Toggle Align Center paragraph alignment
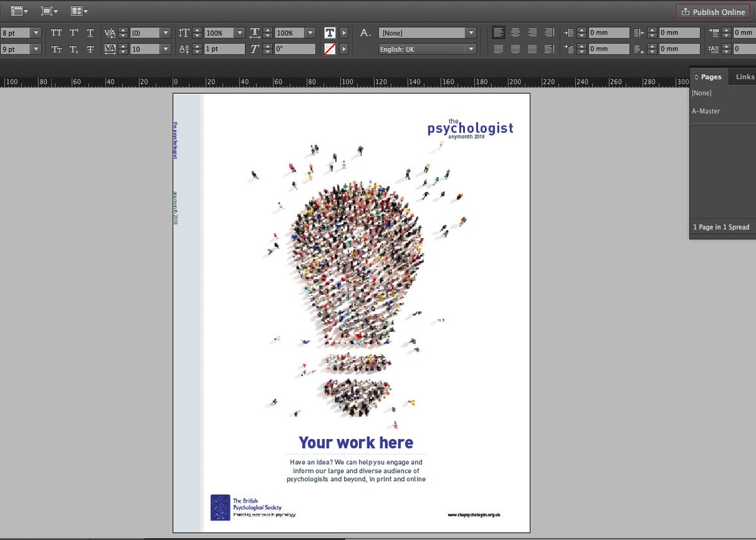 point(515,33)
